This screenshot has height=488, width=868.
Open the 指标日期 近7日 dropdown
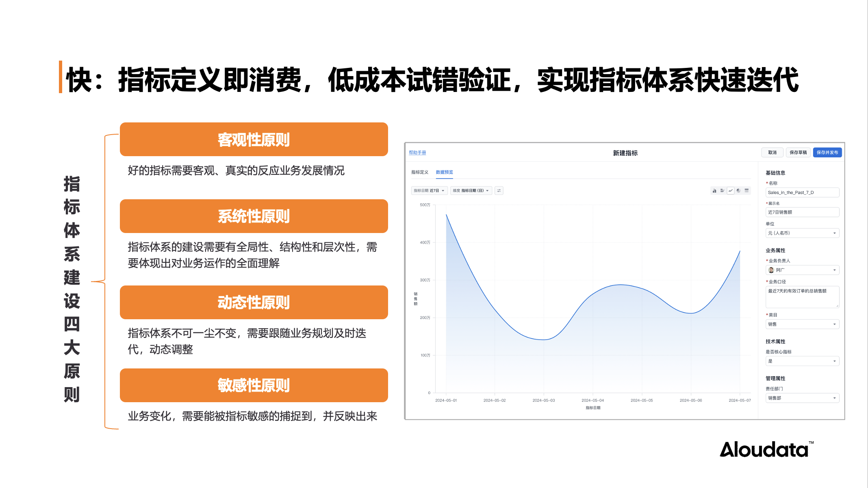[429, 191]
